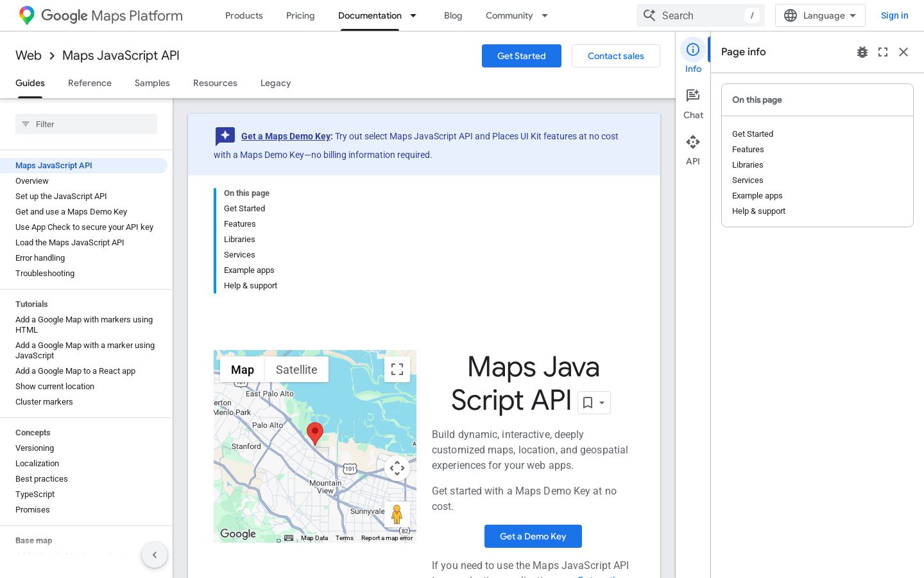
Task: Open Error handling in the sidebar
Action: tap(40, 258)
